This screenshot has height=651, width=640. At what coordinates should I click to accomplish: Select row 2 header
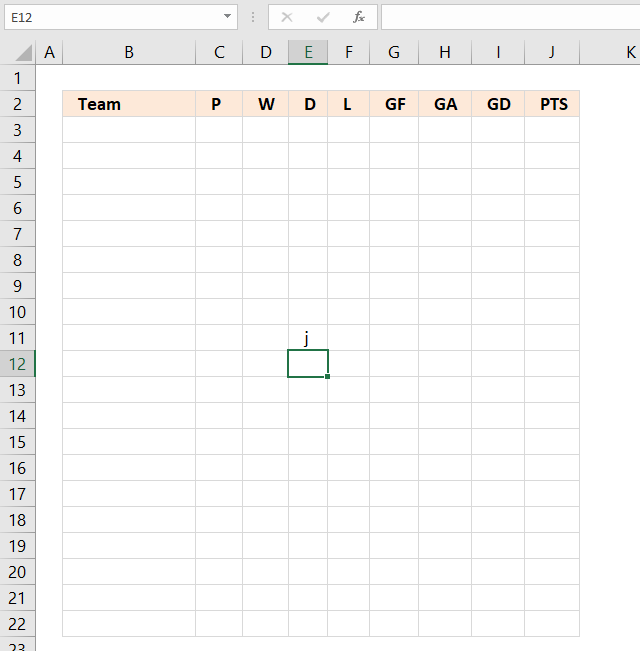(x=17, y=104)
